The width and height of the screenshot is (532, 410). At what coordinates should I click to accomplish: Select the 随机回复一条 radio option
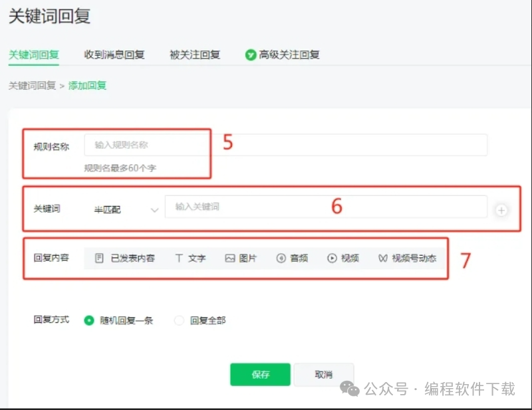(x=89, y=320)
